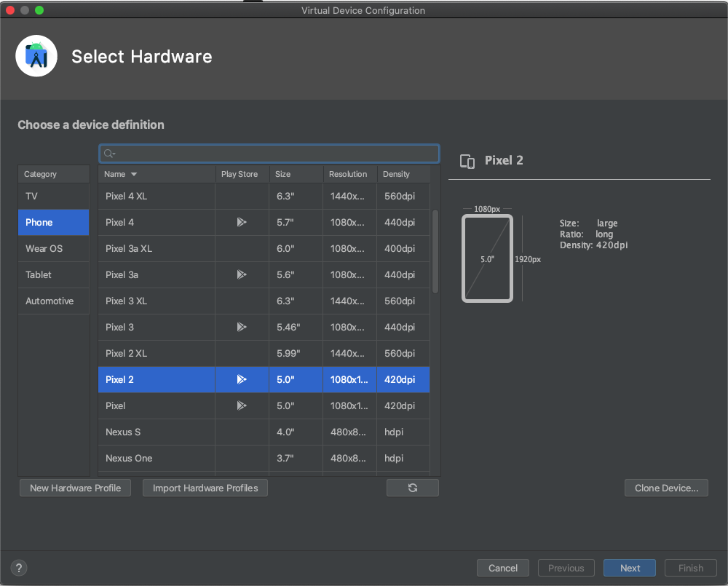Click the Play Store icon in Pixel 2 row
This screenshot has height=586, width=728.
(242, 380)
